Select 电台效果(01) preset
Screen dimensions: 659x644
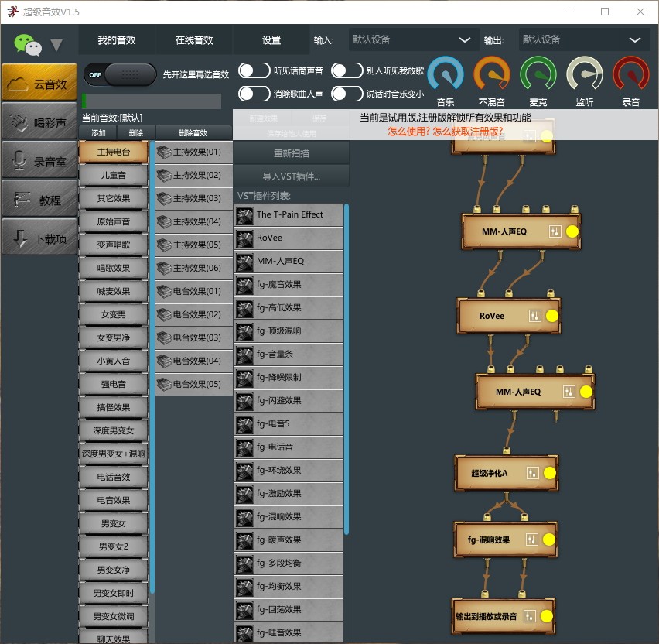click(193, 291)
